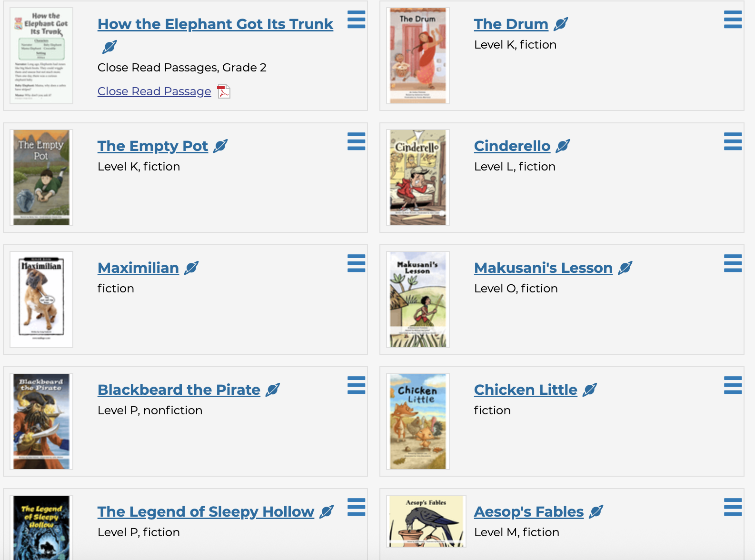
Task: Click the planet icon beside The Drum
Action: pyautogui.click(x=561, y=24)
